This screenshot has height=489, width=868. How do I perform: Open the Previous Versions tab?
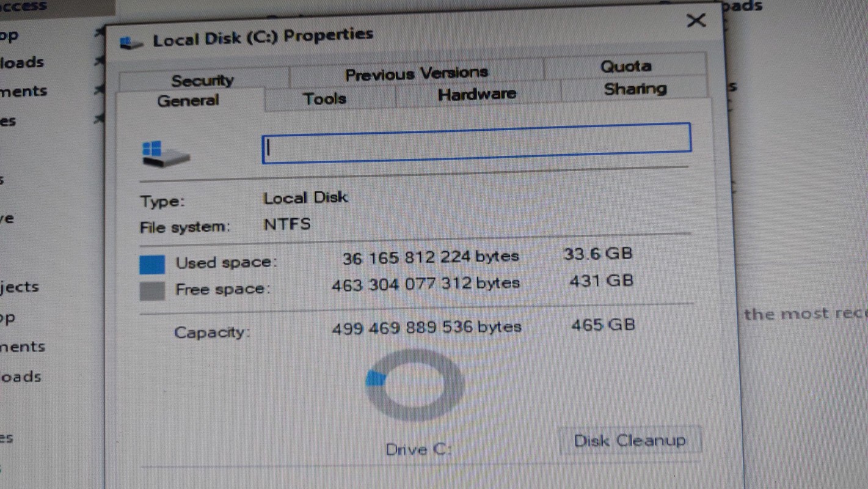click(417, 74)
